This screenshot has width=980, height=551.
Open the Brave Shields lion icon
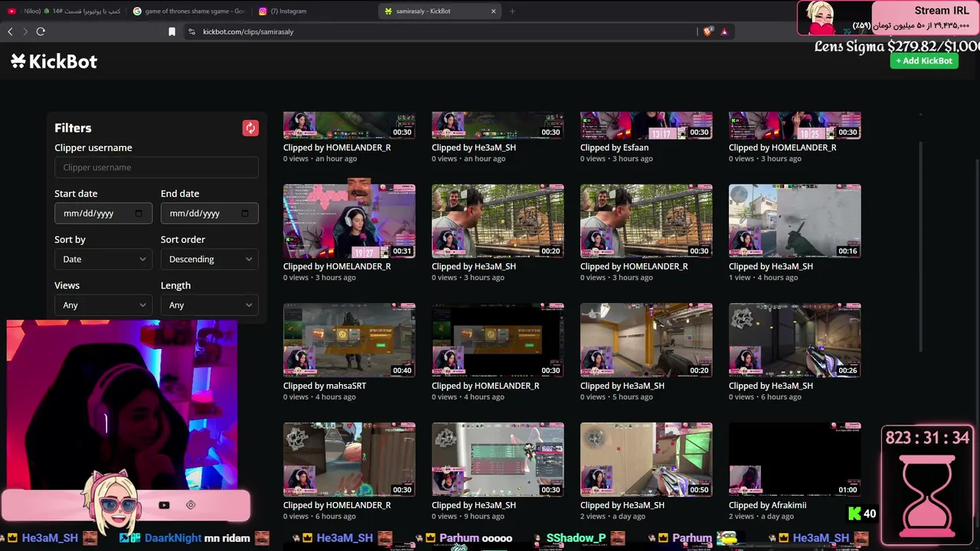pyautogui.click(x=707, y=31)
